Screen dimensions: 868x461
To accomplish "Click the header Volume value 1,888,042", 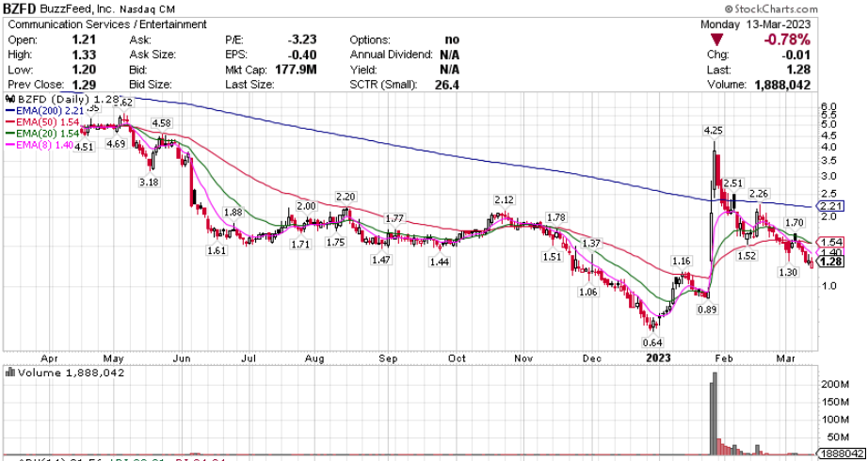I will coord(781,85).
